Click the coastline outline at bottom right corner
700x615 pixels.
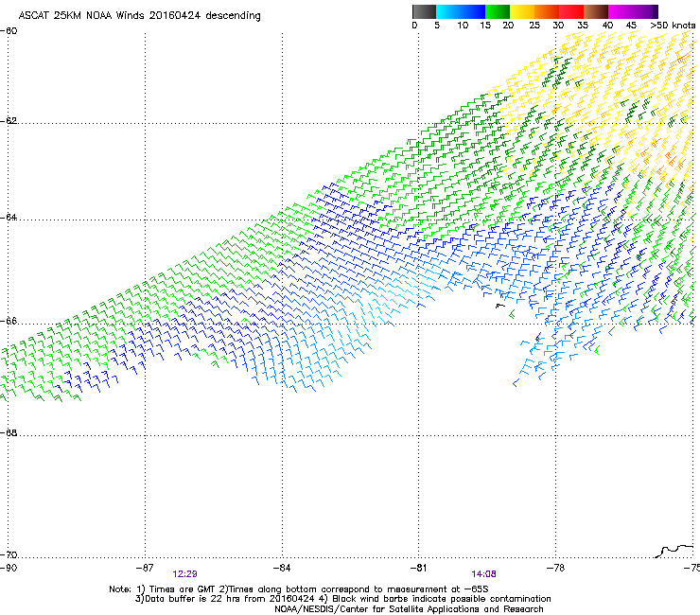(674, 551)
